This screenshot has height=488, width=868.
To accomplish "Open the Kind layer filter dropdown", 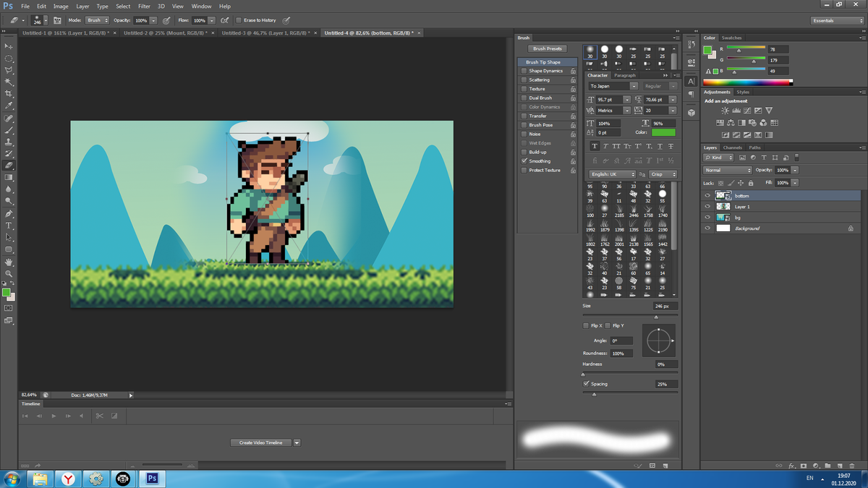I will click(720, 158).
